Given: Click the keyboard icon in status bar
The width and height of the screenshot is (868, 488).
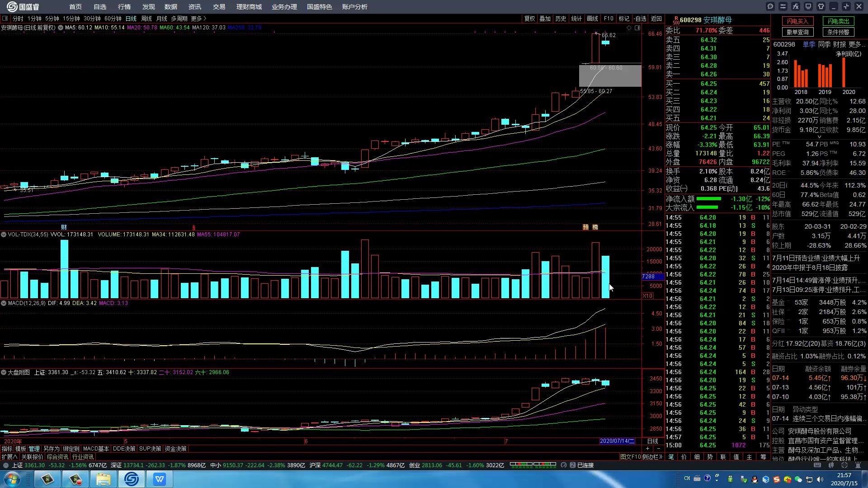Looking at the screenshot, I should point(817,465).
